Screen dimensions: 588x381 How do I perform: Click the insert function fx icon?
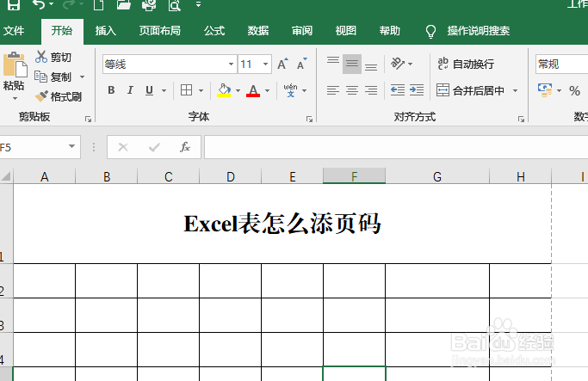click(185, 147)
